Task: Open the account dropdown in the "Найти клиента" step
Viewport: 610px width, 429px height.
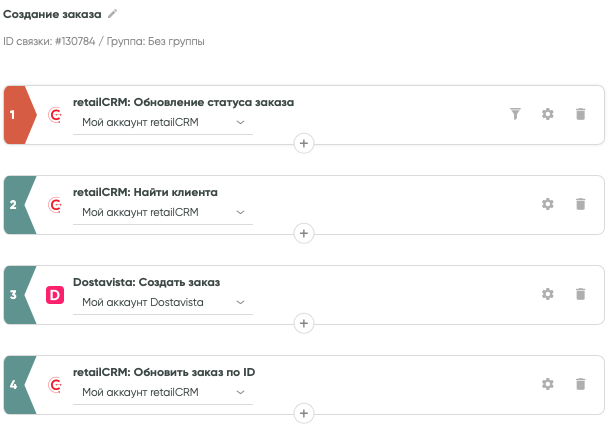Action: (x=163, y=212)
